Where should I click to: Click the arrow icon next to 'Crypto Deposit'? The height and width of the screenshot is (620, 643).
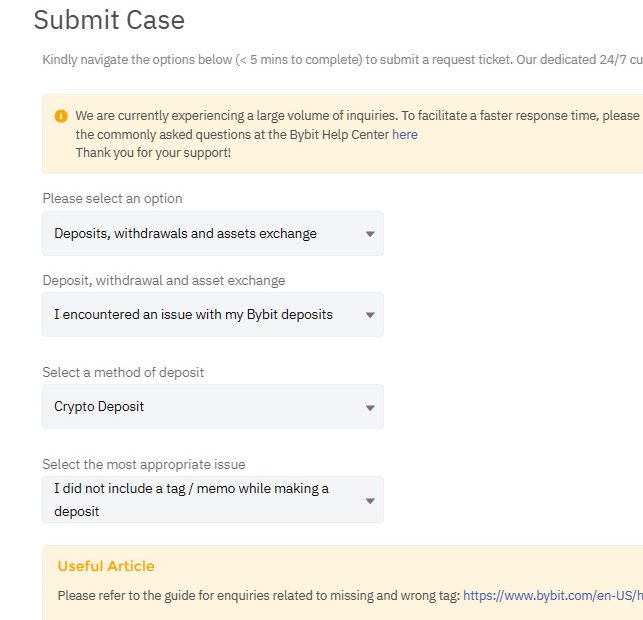(x=370, y=408)
